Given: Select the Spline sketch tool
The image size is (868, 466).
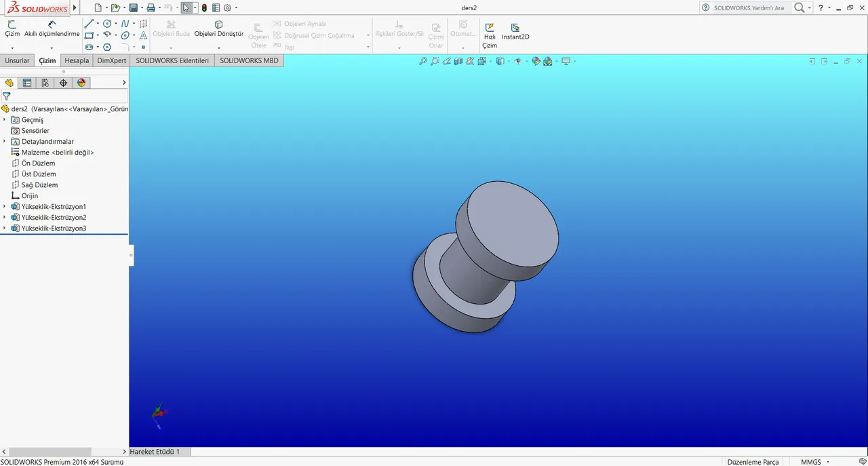Looking at the screenshot, I should pyautogui.click(x=125, y=24).
